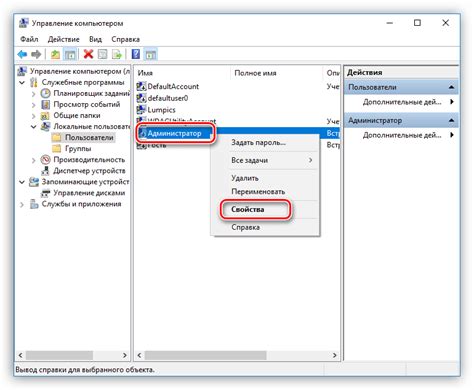This screenshot has width=474, height=390.
Task: Select Пользователи folder in tree
Action: [89, 137]
